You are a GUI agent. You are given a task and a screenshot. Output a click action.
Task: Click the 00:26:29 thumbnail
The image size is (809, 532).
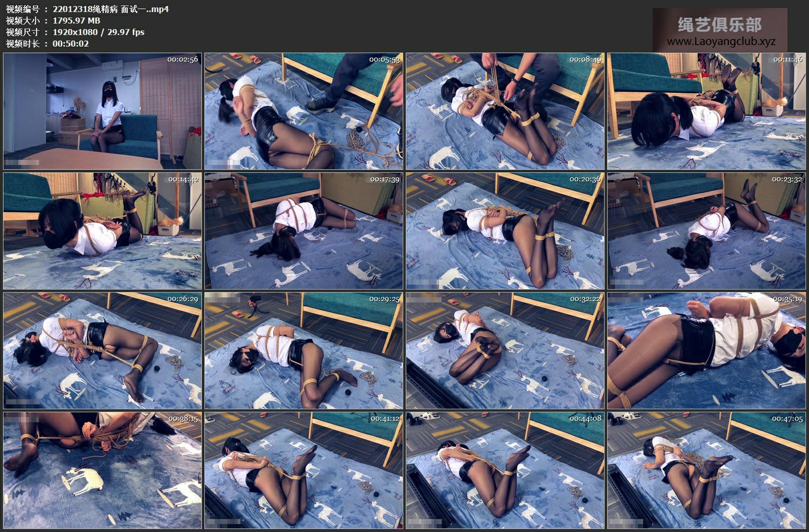102,351
